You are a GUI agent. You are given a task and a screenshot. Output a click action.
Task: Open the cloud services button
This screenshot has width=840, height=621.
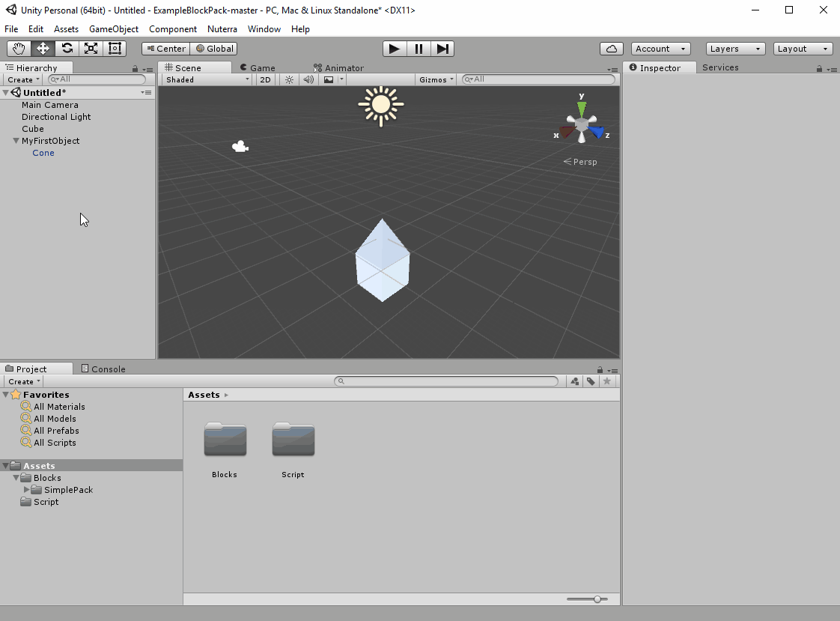611,49
